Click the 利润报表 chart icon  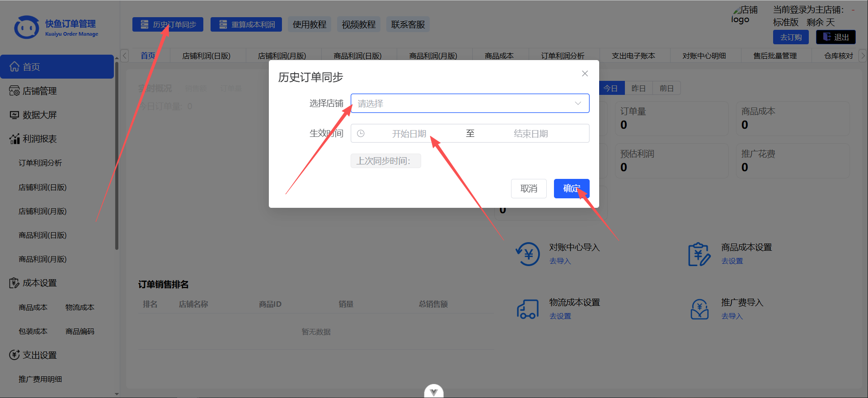[x=14, y=139]
